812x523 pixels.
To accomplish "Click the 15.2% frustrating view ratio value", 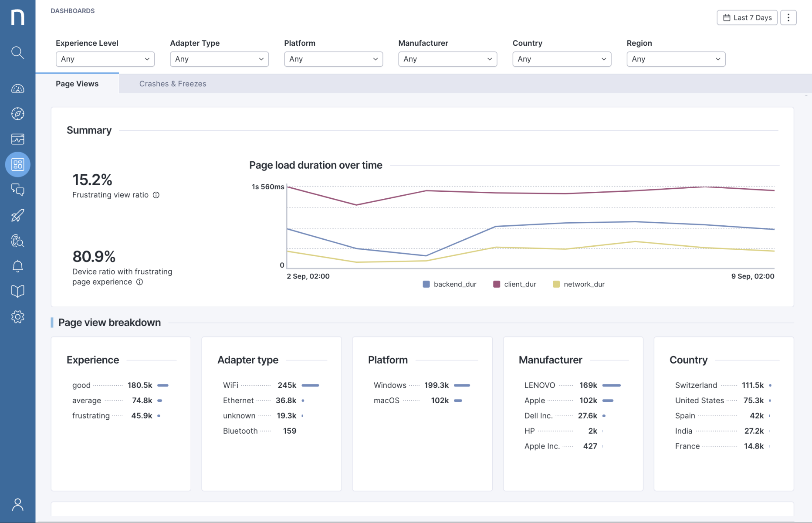I will tap(92, 180).
